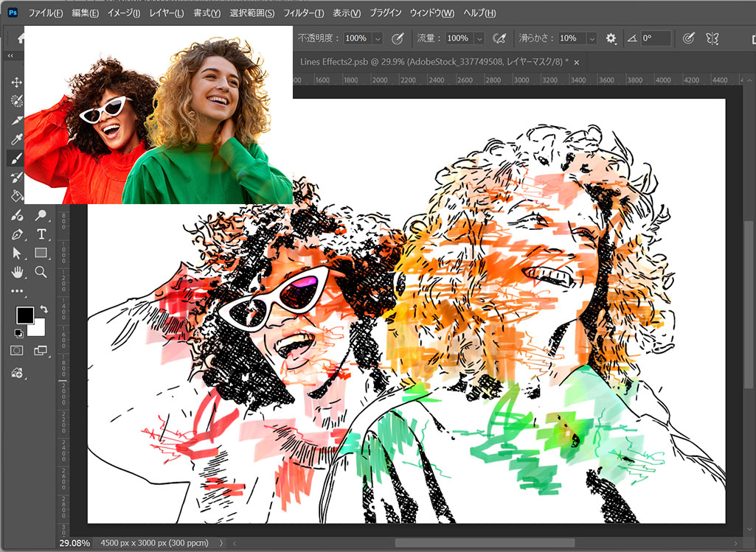Open the 不透明度 opacity dropdown
Image resolution: width=756 pixels, height=552 pixels.
[378, 38]
